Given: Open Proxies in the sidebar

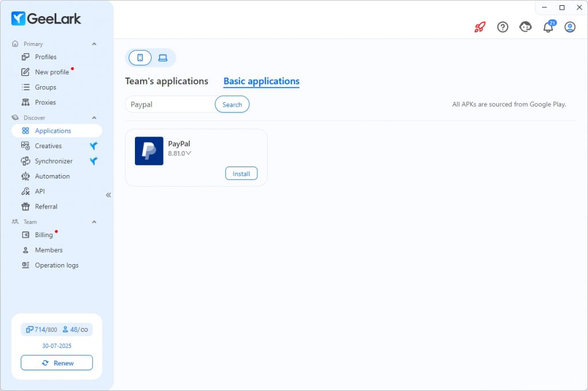Looking at the screenshot, I should (57, 102).
